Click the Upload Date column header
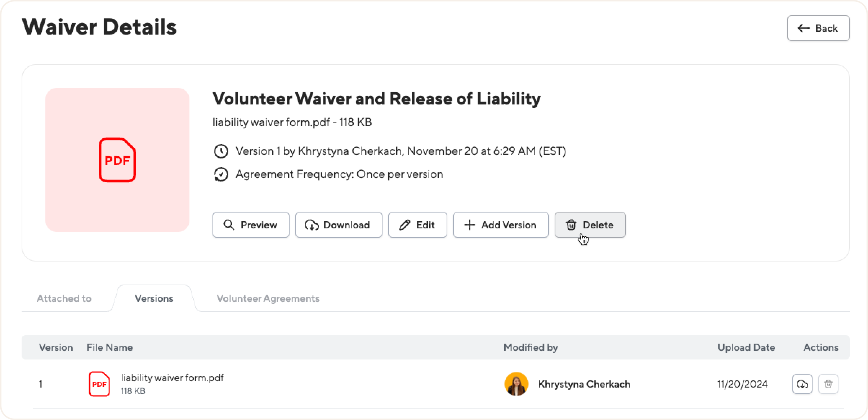Screen dimensions: 868x420 click(746, 347)
